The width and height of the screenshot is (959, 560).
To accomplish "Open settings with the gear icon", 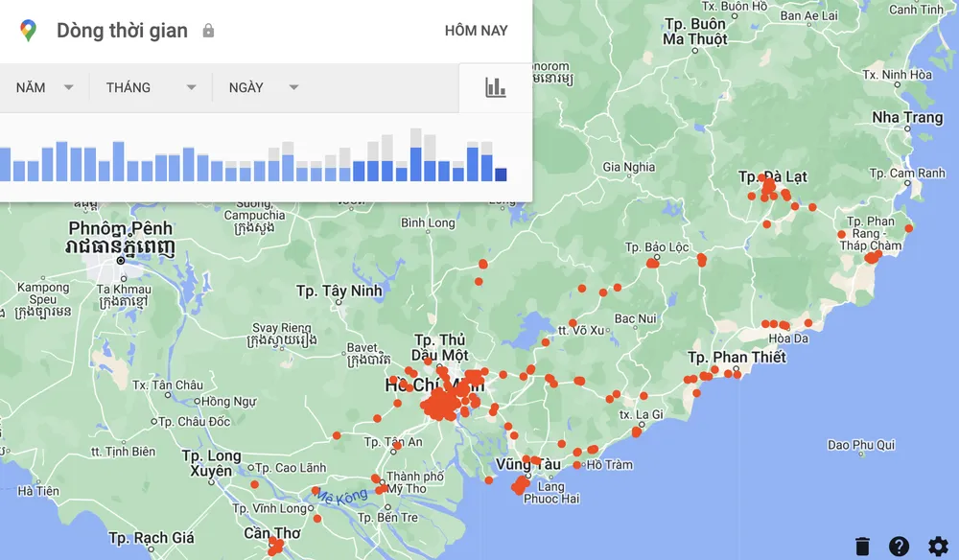I will (937, 546).
